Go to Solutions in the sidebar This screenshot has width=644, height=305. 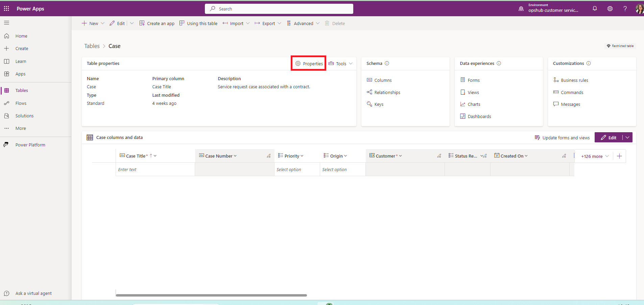pos(24,116)
